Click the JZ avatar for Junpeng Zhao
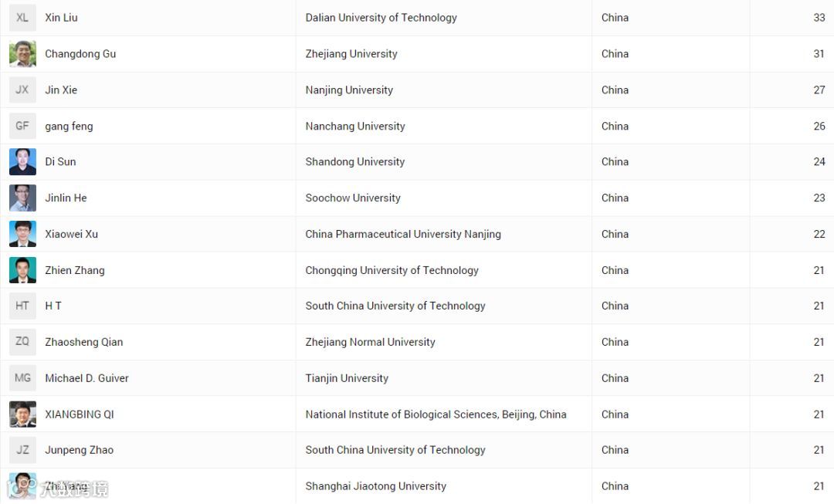 (22, 450)
